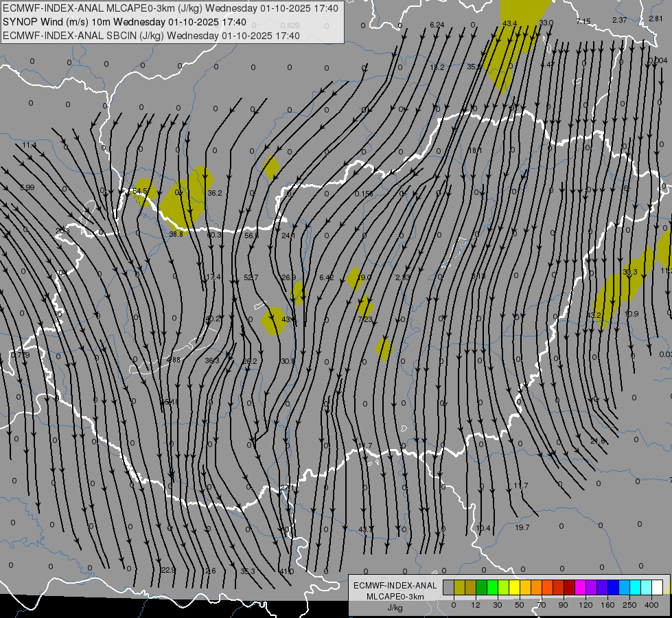Pick the cyan legend swatch above 250

tap(635, 587)
